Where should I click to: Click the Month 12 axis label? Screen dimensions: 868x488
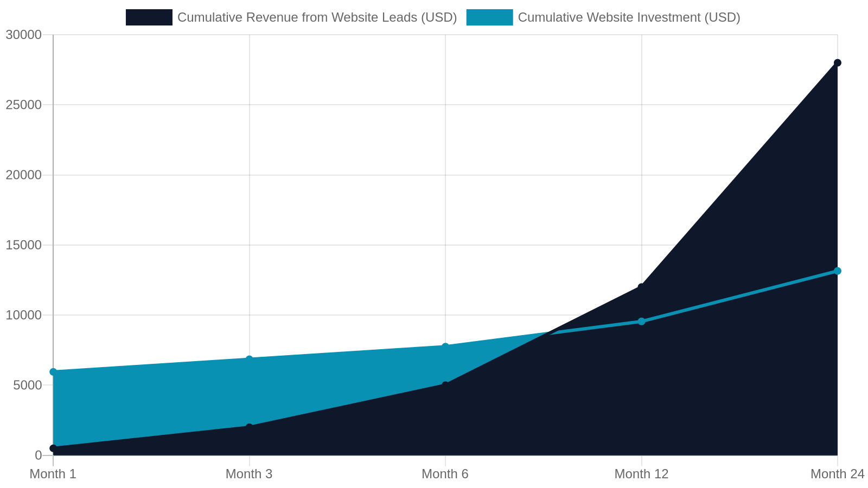click(641, 474)
